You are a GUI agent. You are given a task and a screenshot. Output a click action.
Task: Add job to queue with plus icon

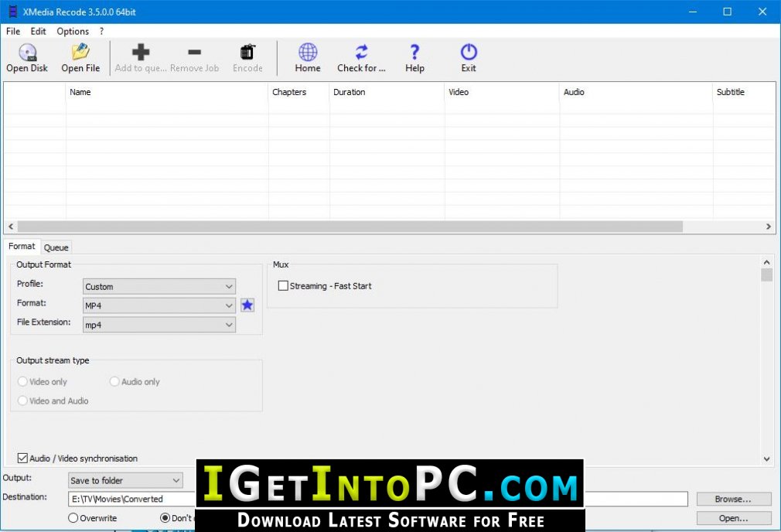tap(141, 52)
